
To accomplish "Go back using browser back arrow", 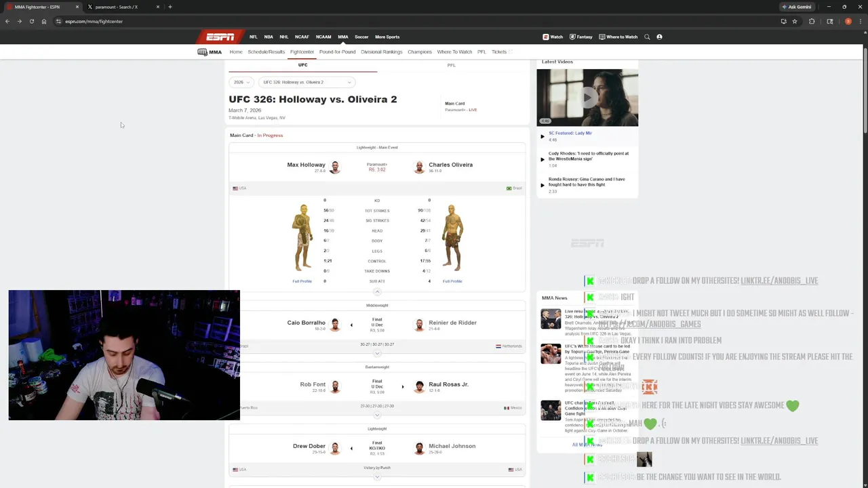I will 7,21.
